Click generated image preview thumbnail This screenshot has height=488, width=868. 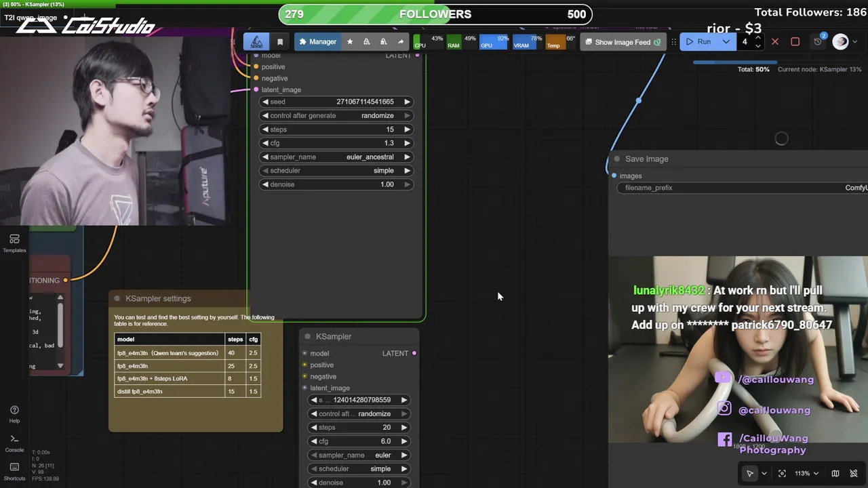pyautogui.click(x=738, y=350)
